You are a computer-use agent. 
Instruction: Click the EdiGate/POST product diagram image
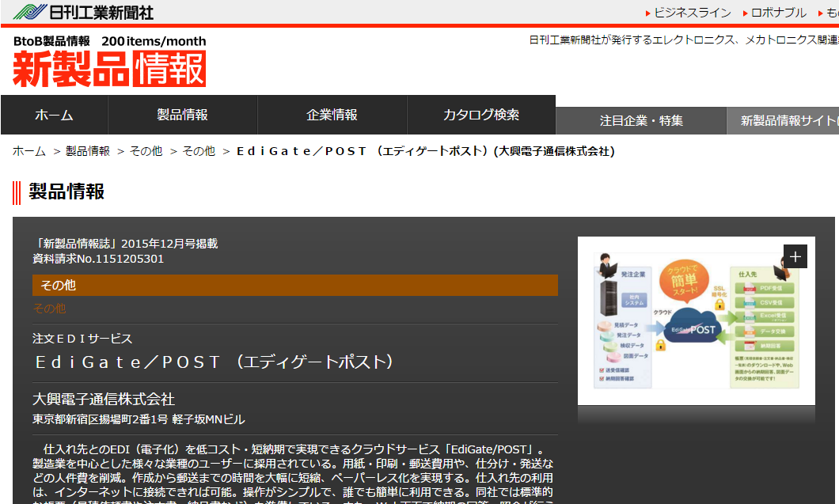[x=697, y=332]
